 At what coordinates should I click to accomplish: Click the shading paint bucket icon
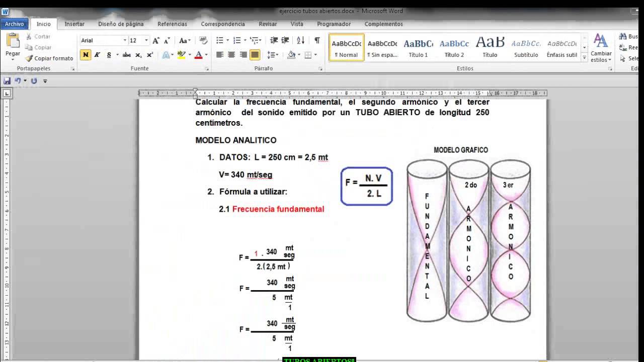pyautogui.click(x=291, y=55)
